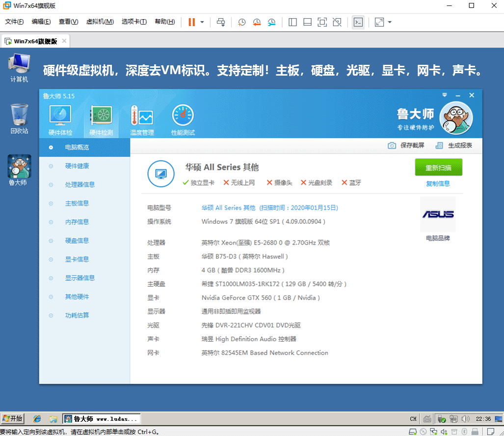Open the 查看(V) menu
Image resolution: width=504 pixels, height=436 pixels.
(68, 22)
